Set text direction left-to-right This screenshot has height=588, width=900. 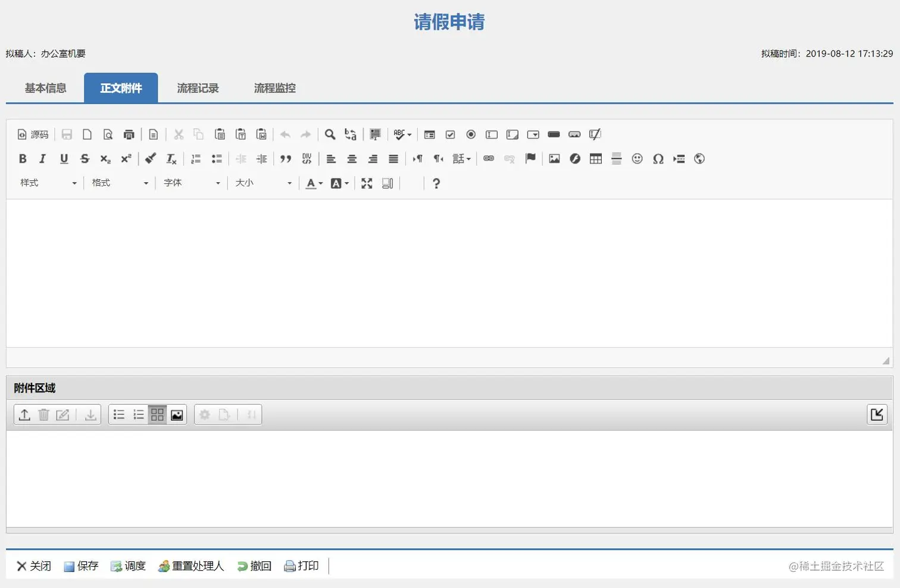point(418,159)
